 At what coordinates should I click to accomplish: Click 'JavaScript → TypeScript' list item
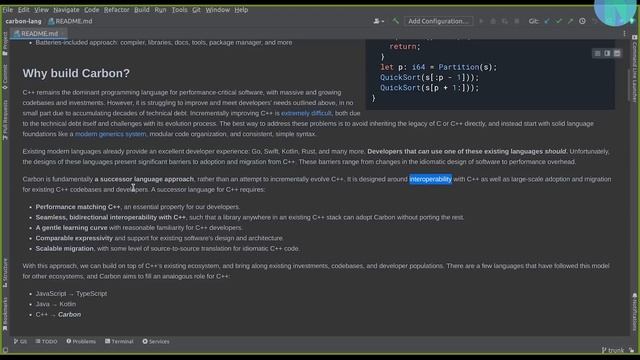71,293
